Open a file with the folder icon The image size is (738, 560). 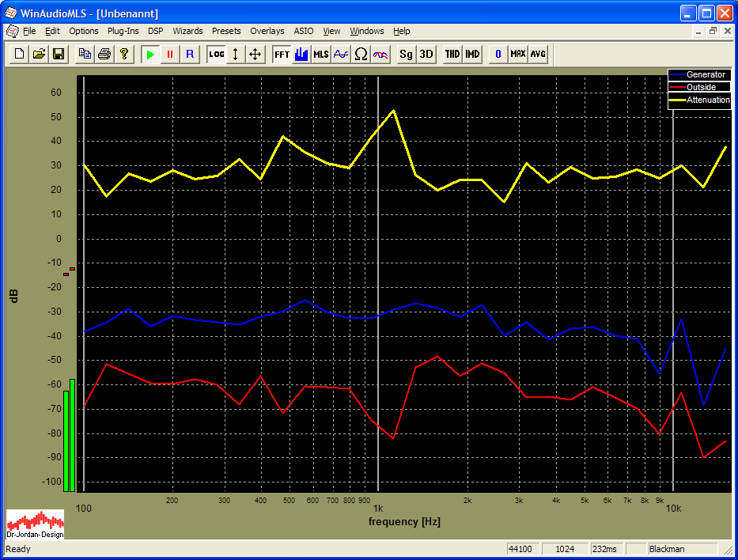click(x=39, y=54)
